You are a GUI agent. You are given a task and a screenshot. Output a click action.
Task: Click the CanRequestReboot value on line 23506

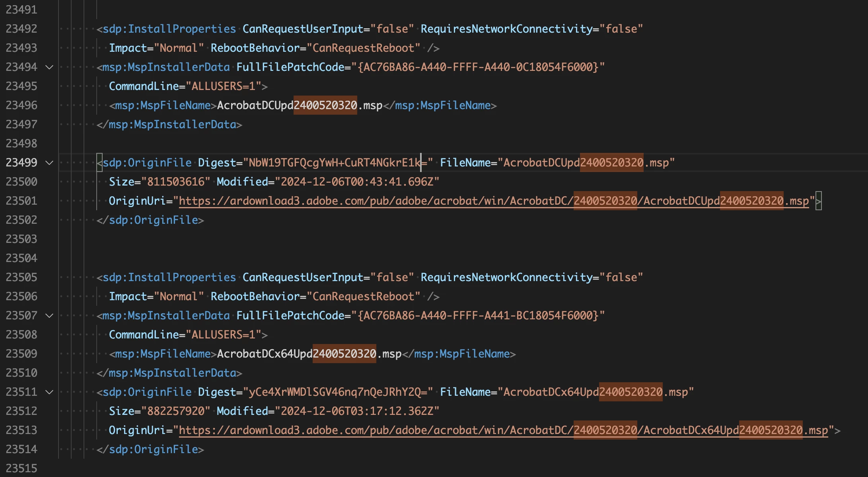pos(363,297)
